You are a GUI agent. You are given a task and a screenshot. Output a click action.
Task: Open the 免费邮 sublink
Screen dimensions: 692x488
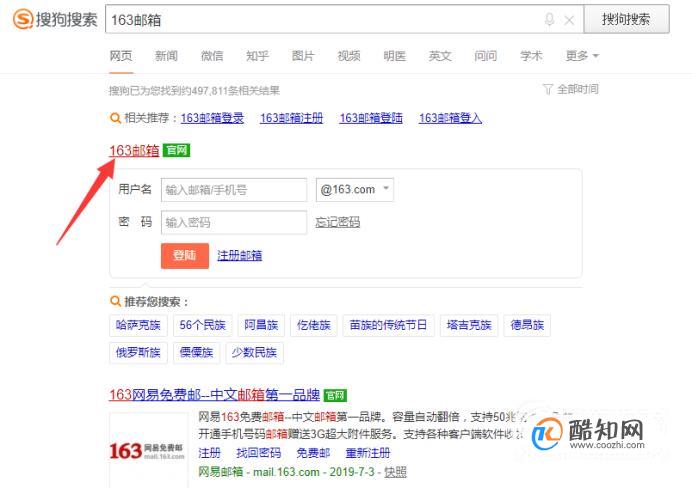[x=313, y=453]
